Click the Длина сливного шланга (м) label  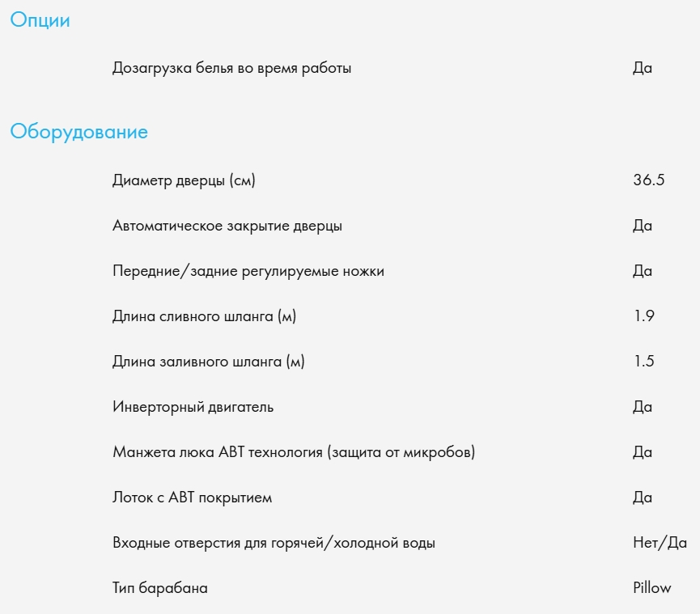point(204,316)
